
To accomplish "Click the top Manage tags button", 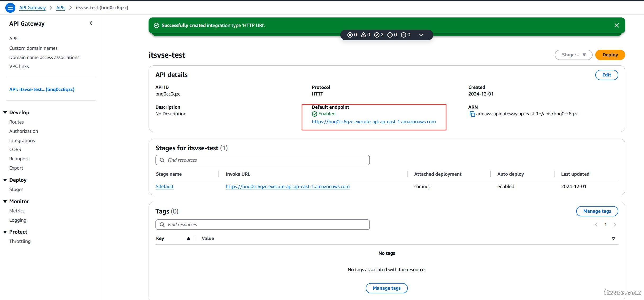I will pyautogui.click(x=597, y=211).
